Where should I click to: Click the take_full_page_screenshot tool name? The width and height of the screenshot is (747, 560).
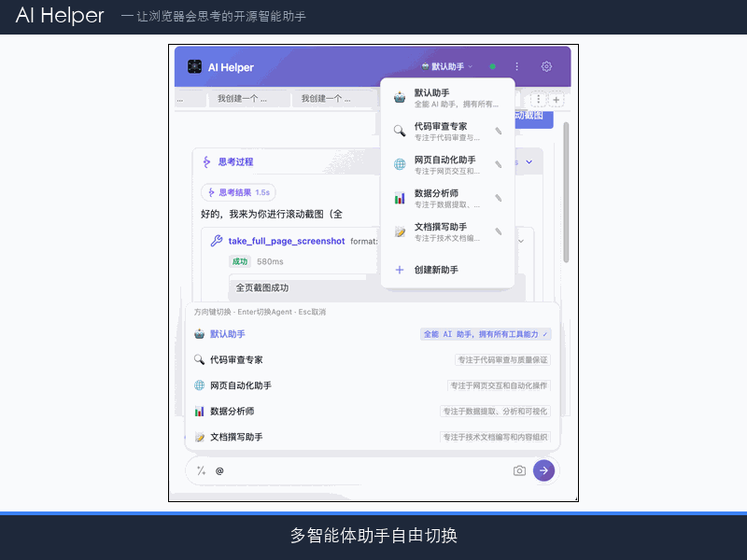(x=287, y=241)
